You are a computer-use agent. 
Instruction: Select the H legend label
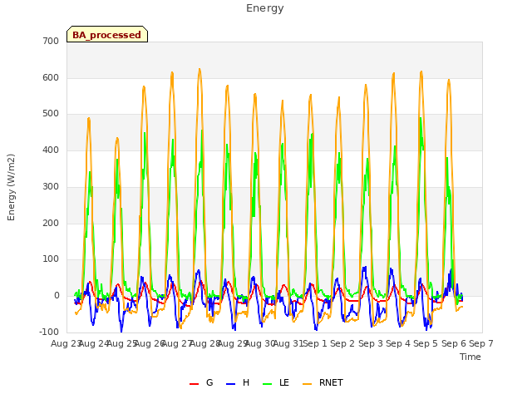click(246, 382)
